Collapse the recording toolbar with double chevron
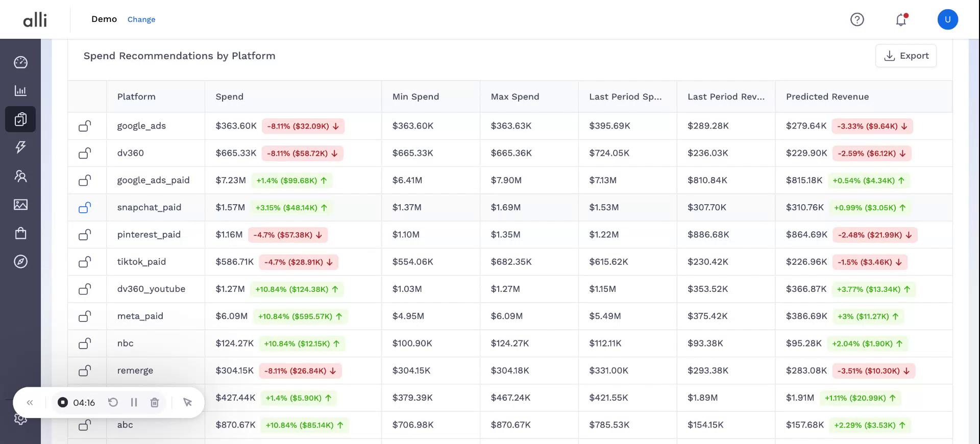Screen dimensions: 980x444 pos(30,403)
